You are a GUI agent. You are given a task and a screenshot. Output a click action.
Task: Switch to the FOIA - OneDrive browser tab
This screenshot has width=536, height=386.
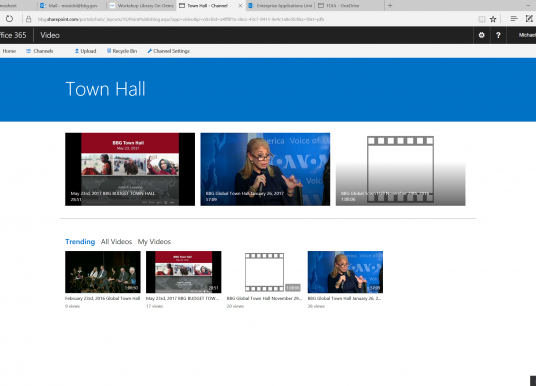349,5
